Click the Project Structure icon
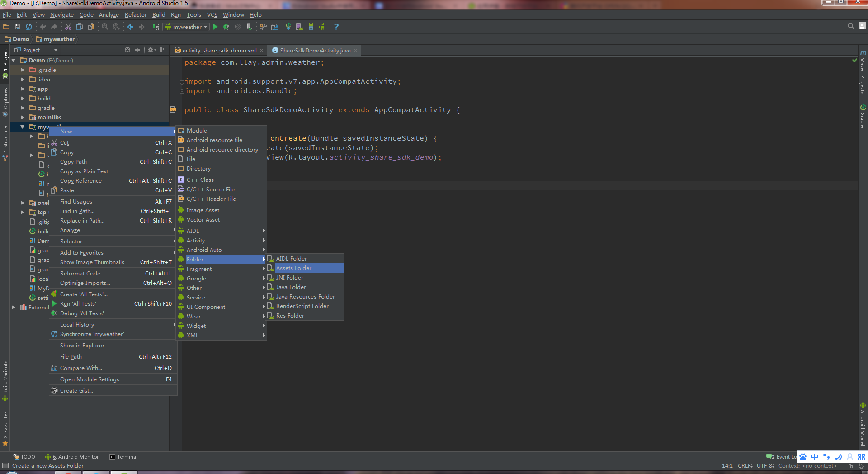 274,27
